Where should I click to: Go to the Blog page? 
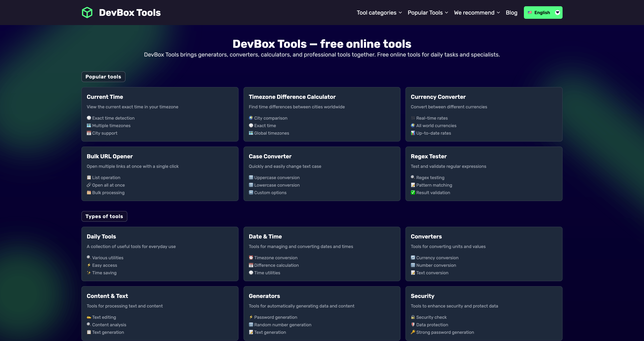511,13
